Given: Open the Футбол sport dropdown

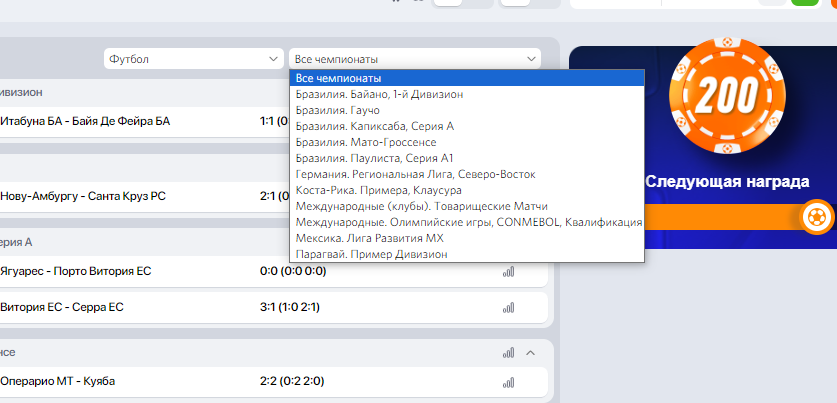Looking at the screenshot, I should click(x=193, y=59).
